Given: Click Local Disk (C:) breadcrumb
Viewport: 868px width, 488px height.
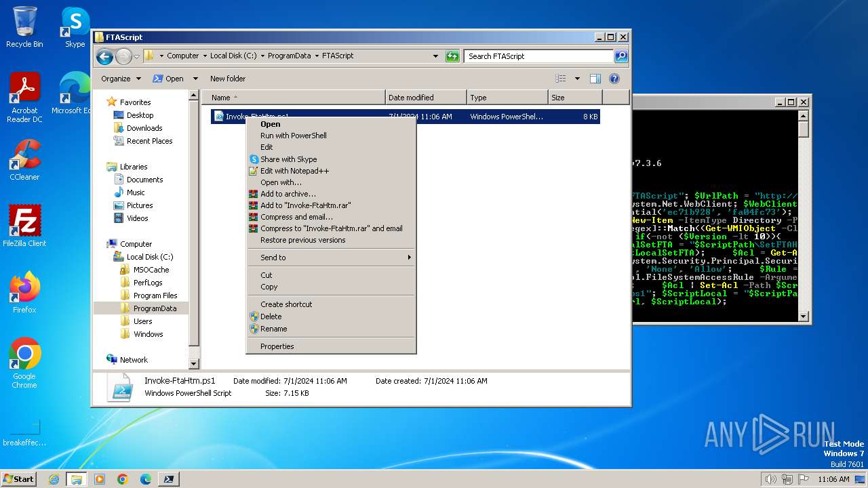Looking at the screenshot, I should (233, 56).
